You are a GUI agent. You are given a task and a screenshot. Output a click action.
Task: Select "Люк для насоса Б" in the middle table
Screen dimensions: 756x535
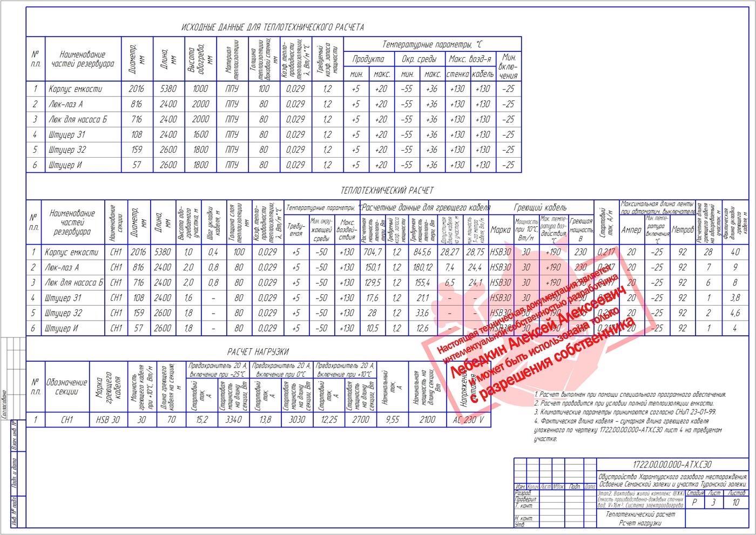72,282
